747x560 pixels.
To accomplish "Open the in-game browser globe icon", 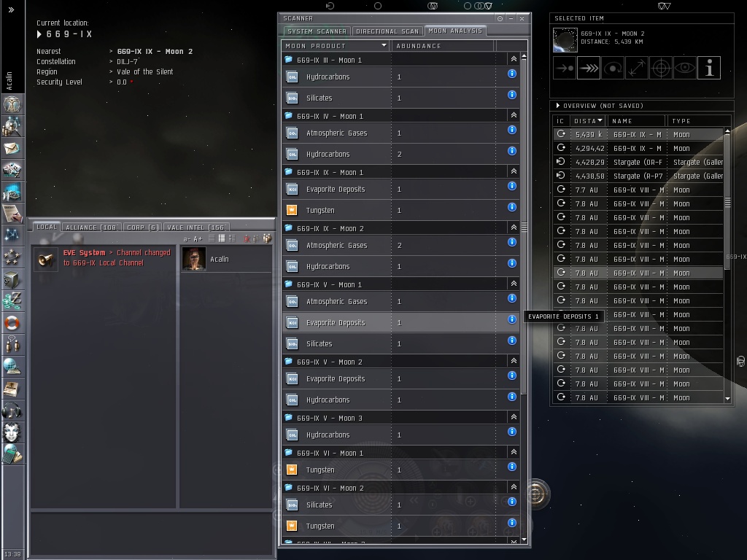I will [x=12, y=366].
